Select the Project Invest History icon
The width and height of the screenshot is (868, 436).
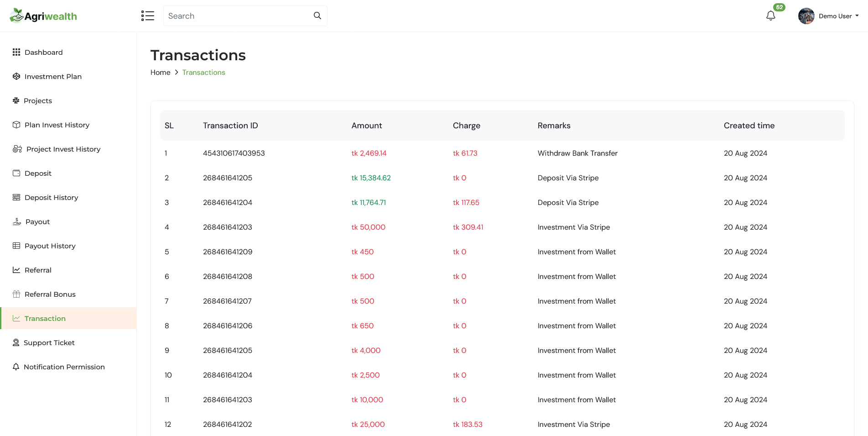click(x=17, y=149)
